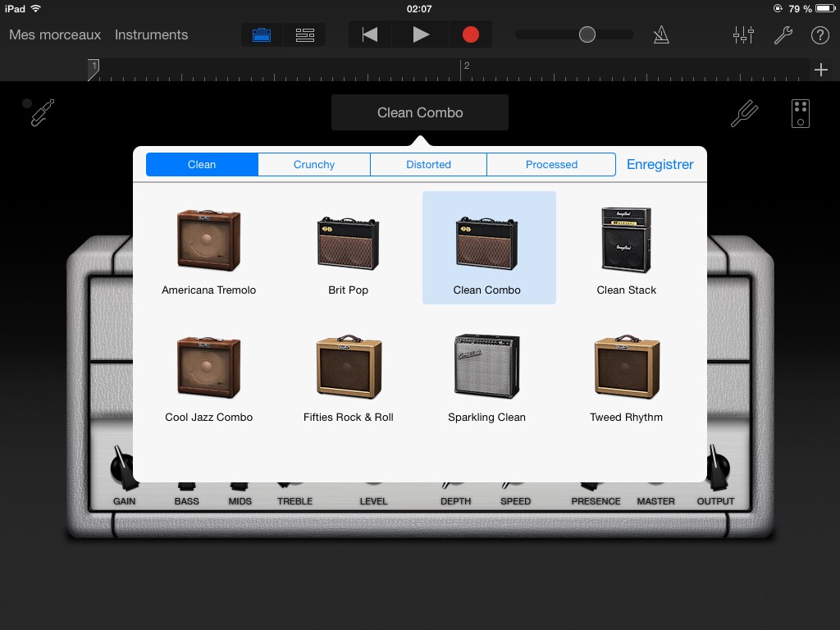Open input settings guitar jack icon
The height and width of the screenshot is (630, 840).
42,112
